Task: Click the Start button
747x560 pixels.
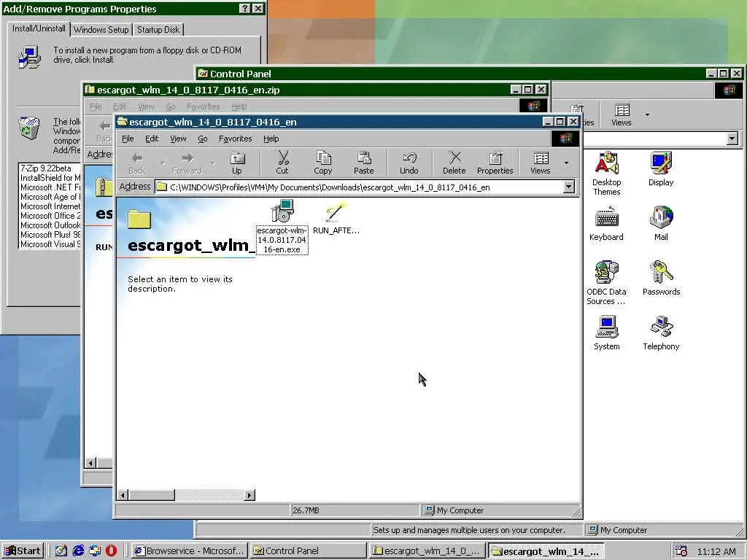Action: pyautogui.click(x=23, y=551)
